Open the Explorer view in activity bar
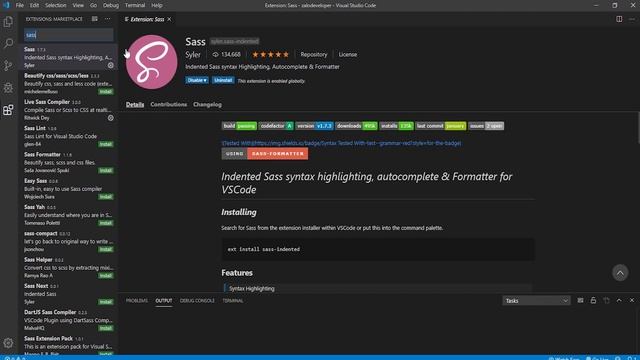Screen dimensions: 640x360 8,22
